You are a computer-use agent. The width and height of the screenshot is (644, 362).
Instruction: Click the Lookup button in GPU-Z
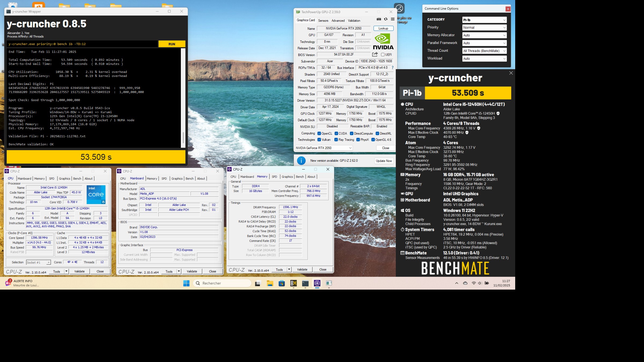click(383, 28)
